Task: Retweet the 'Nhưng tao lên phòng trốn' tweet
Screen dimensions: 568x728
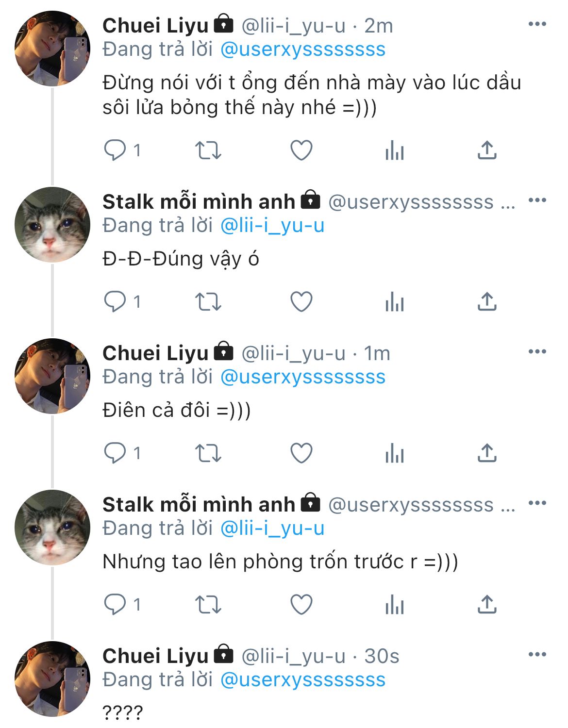Action: tap(208, 605)
